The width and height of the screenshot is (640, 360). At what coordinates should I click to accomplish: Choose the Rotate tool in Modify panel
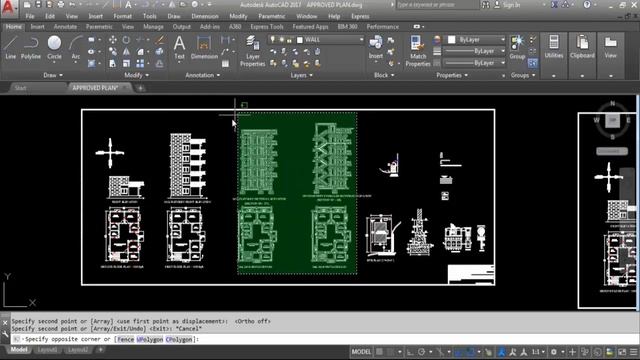(x=127, y=40)
